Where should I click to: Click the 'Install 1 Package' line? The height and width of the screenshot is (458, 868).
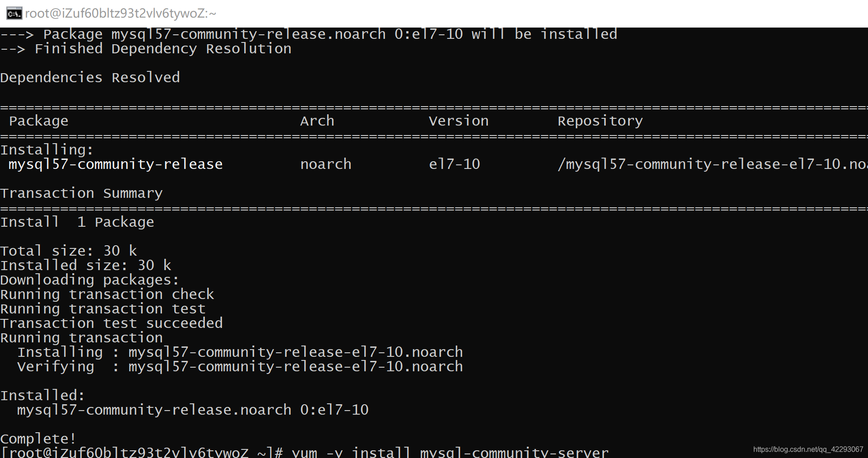point(77,222)
